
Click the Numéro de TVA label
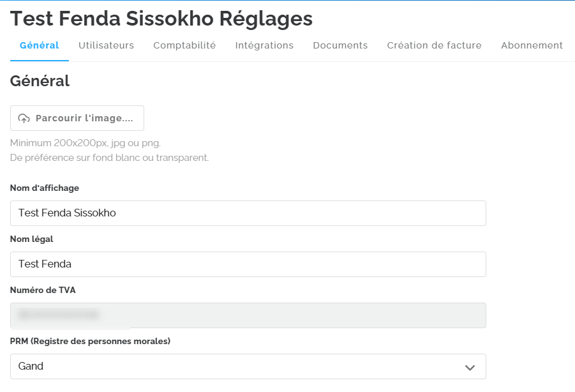[x=43, y=290]
